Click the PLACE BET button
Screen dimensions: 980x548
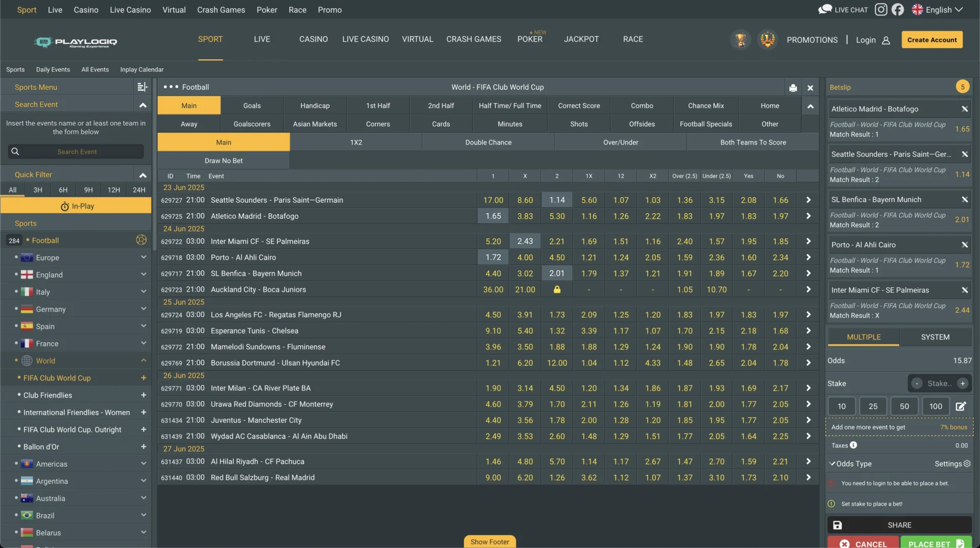[936, 542]
